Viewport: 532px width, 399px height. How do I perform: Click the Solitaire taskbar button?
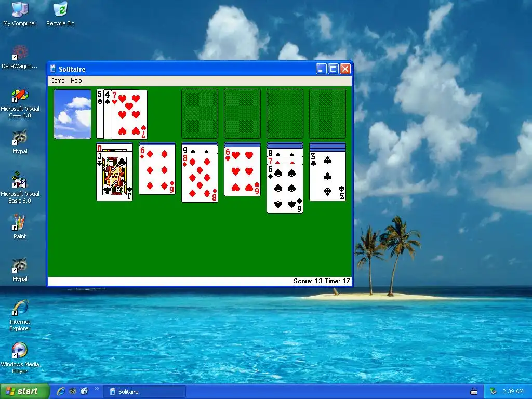[x=144, y=392]
